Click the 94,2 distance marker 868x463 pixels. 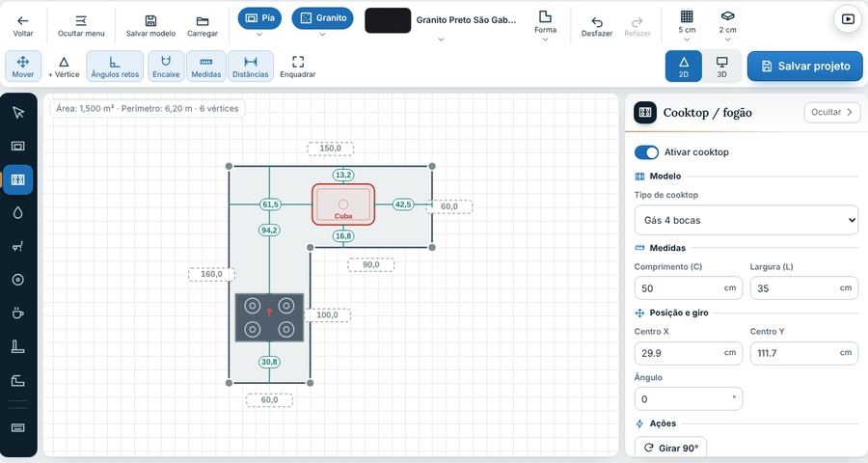click(270, 230)
